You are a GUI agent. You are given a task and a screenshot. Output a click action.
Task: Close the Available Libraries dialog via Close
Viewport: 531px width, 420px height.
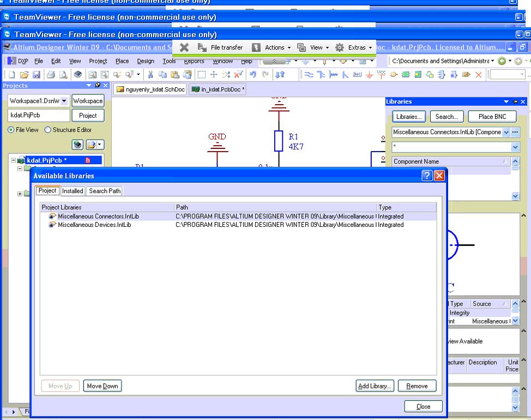[423, 406]
